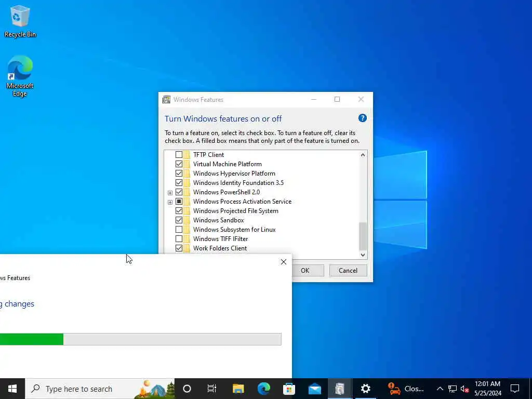Toggle Windows Identity Foundation 3.5 checkbox
532x399 pixels.
179,182
